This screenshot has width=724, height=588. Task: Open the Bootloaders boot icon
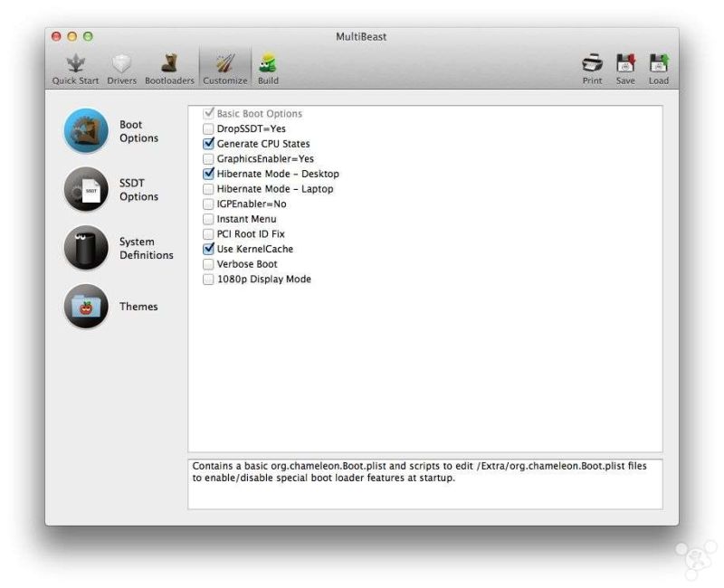pyautogui.click(x=169, y=62)
